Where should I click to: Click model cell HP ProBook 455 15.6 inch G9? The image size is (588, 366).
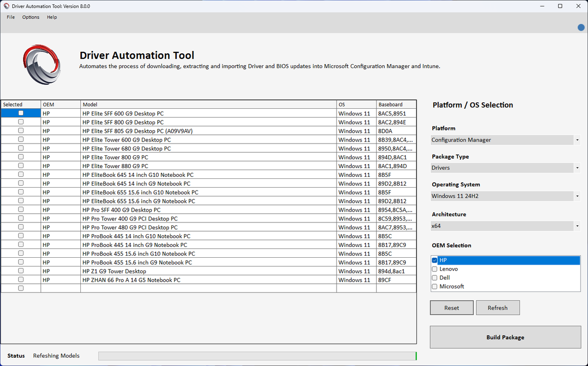coord(208,262)
